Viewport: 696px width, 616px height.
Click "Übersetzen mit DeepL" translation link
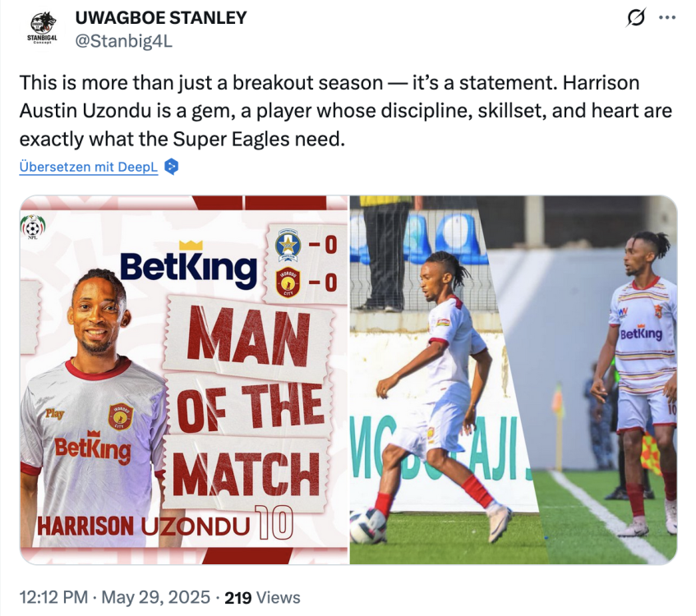coord(90,167)
